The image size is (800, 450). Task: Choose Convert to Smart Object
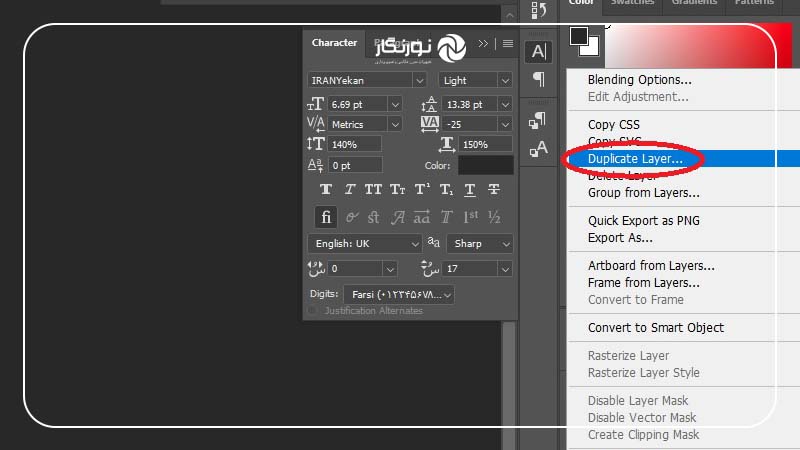[x=656, y=328]
